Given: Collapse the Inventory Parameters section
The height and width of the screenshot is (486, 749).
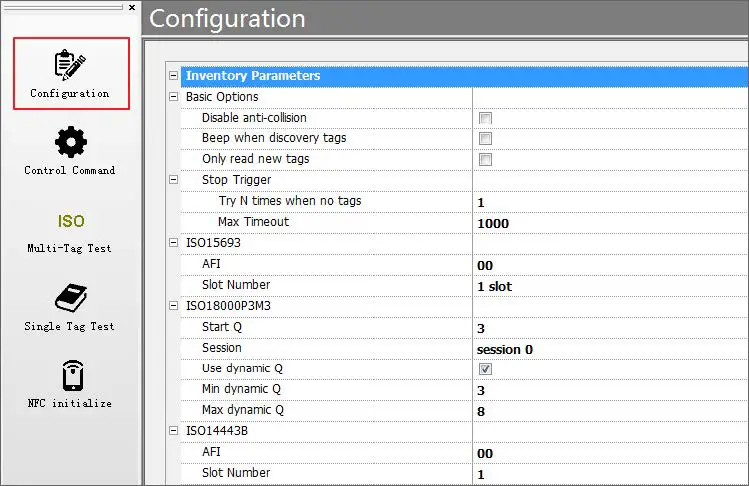Looking at the screenshot, I should click(173, 76).
